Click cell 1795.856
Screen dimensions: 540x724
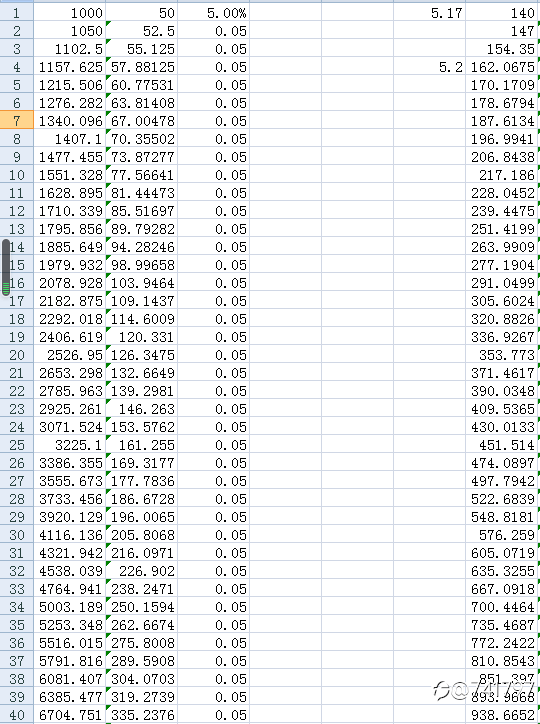tap(70, 229)
